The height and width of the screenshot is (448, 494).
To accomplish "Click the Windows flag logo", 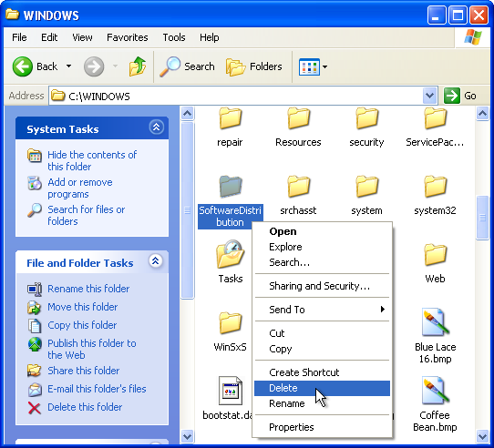I will tap(472, 37).
